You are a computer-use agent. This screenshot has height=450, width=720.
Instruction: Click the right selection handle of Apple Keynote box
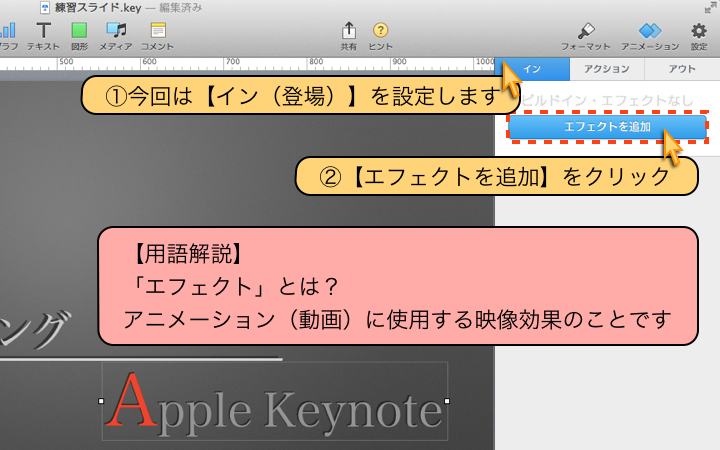(447, 401)
